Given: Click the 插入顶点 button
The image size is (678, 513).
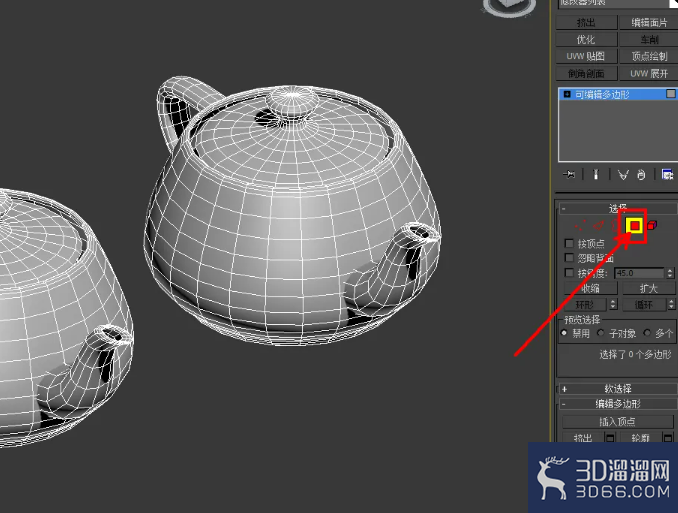Looking at the screenshot, I should click(x=617, y=421).
